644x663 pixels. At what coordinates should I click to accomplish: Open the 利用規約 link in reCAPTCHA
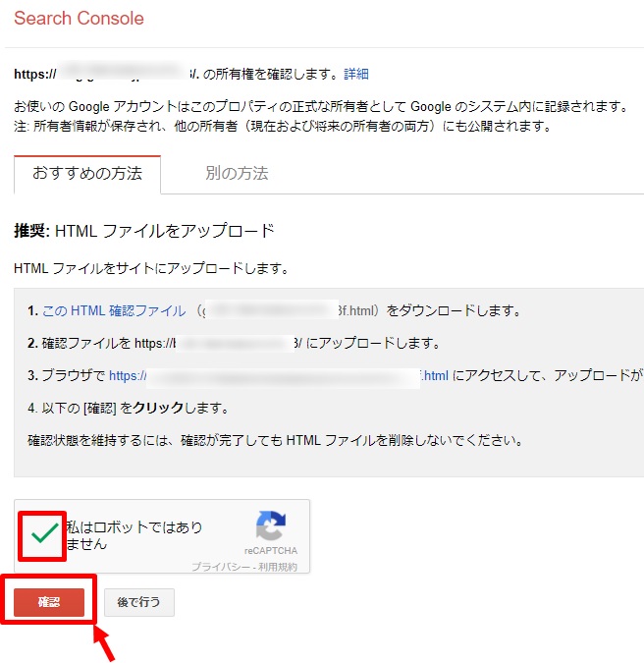[278, 567]
